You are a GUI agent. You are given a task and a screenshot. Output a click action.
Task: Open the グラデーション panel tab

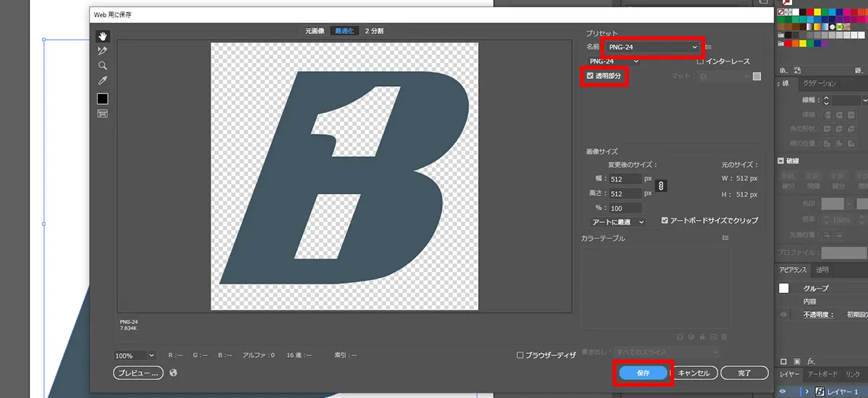pos(820,83)
